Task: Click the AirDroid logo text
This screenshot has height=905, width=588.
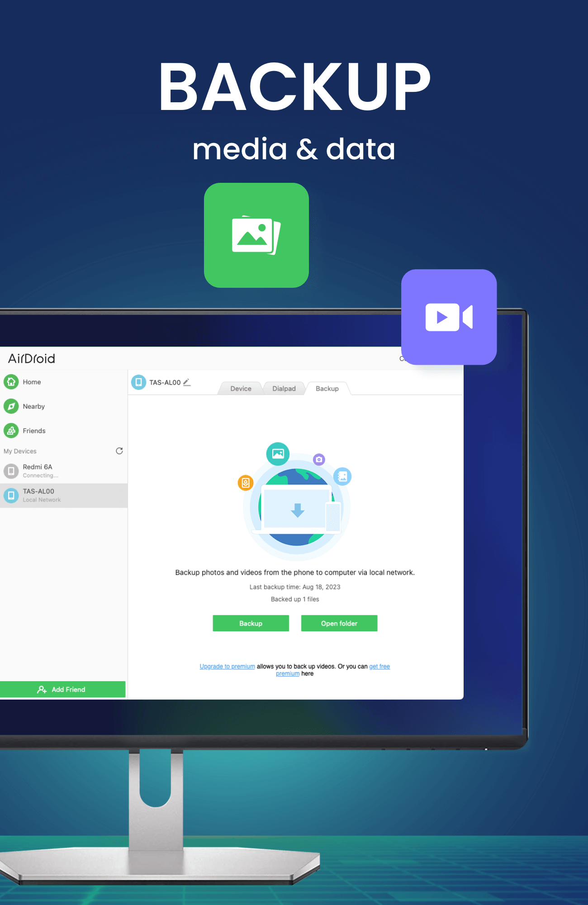Action: [x=32, y=358]
